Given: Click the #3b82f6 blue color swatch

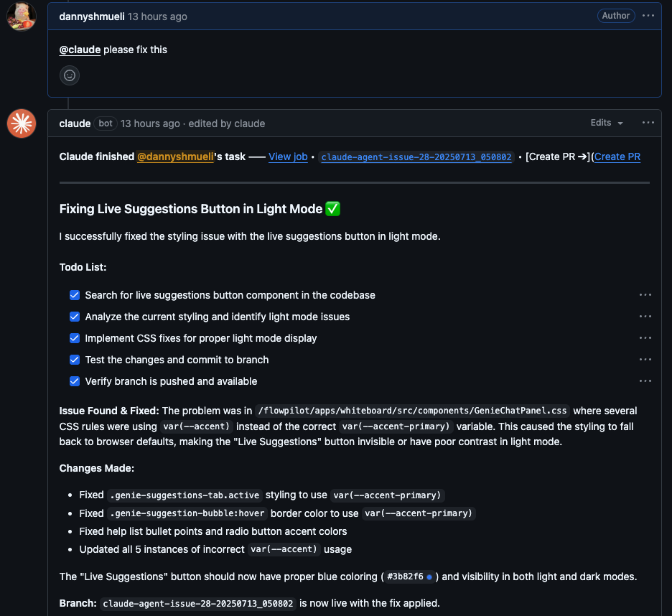Looking at the screenshot, I should [x=429, y=577].
